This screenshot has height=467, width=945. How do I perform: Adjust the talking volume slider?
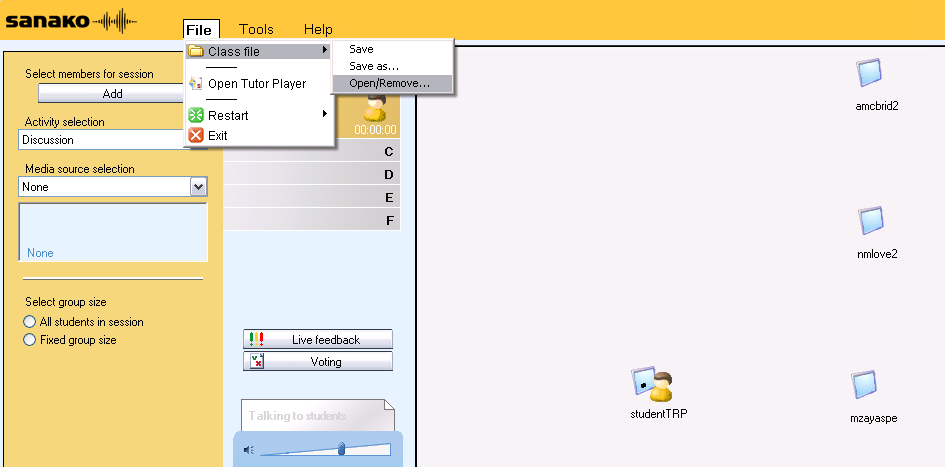341,449
